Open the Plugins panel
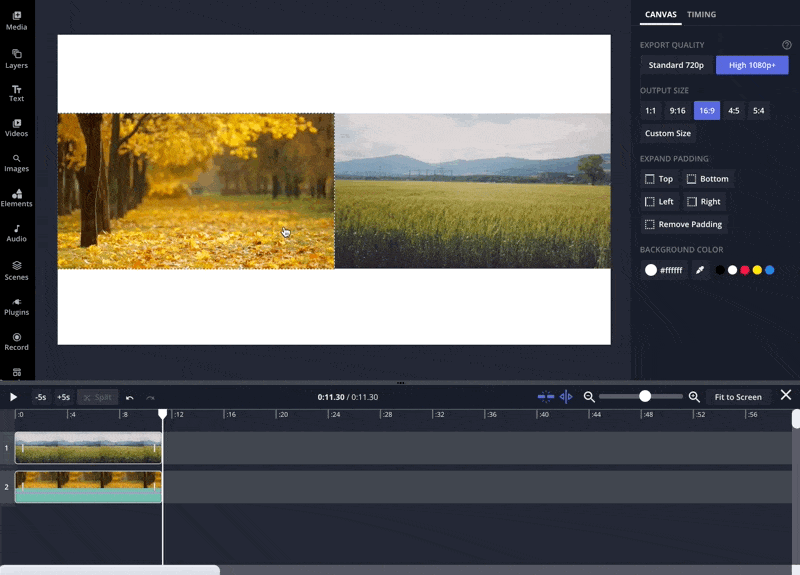The image size is (800, 575). [17, 306]
